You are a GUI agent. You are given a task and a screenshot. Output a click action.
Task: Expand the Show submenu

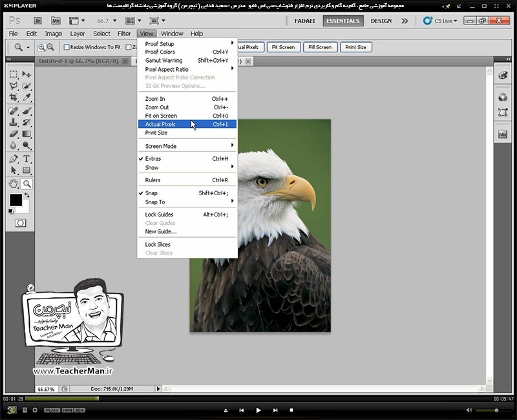click(x=187, y=167)
